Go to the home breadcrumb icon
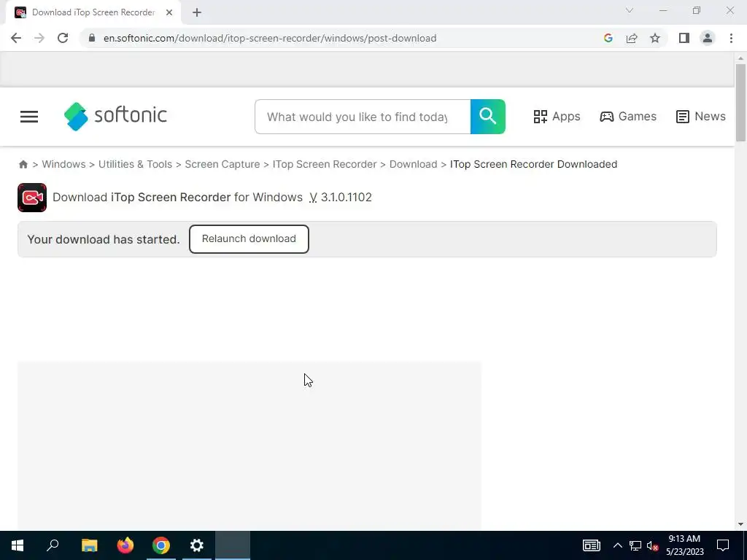This screenshot has width=747, height=560. pos(23,164)
